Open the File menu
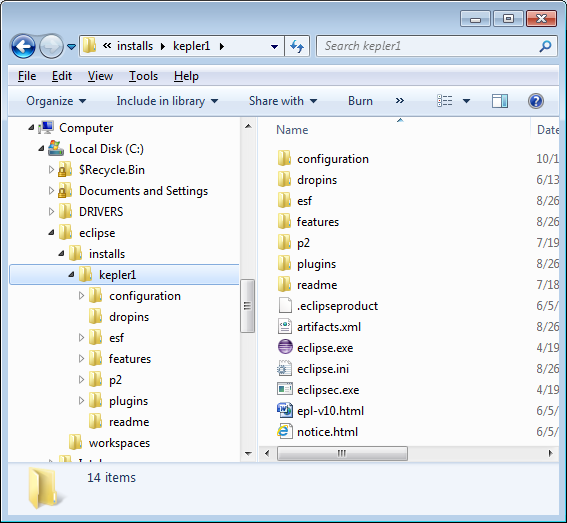This screenshot has width=567, height=523. pos(27,76)
